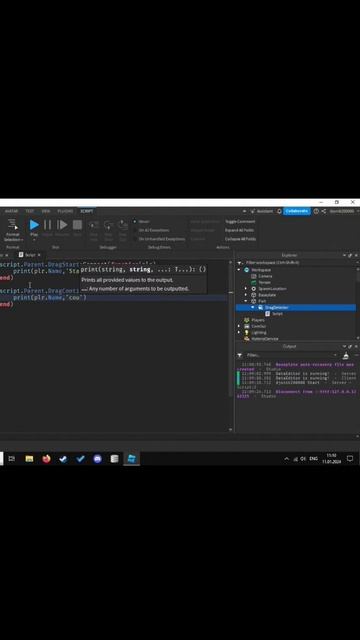Select On All Exceptions option
Image resolution: width=360 pixels, height=640 pixels.
pyautogui.click(x=151, y=230)
